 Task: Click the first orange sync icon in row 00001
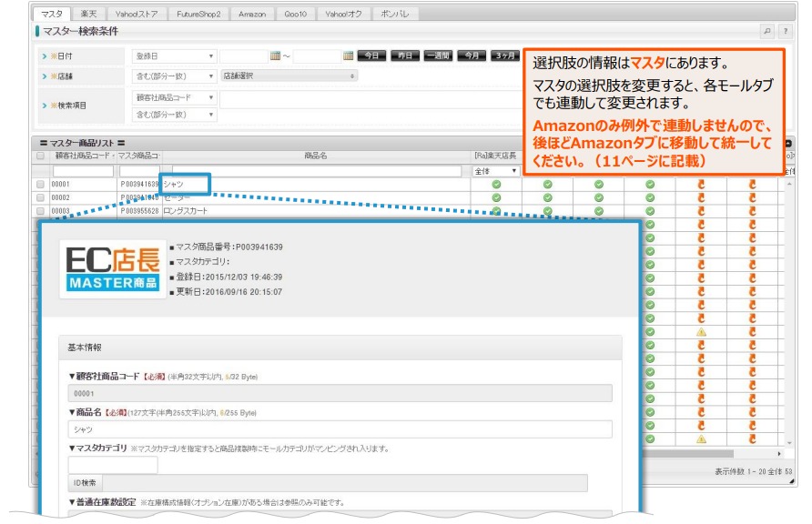701,184
